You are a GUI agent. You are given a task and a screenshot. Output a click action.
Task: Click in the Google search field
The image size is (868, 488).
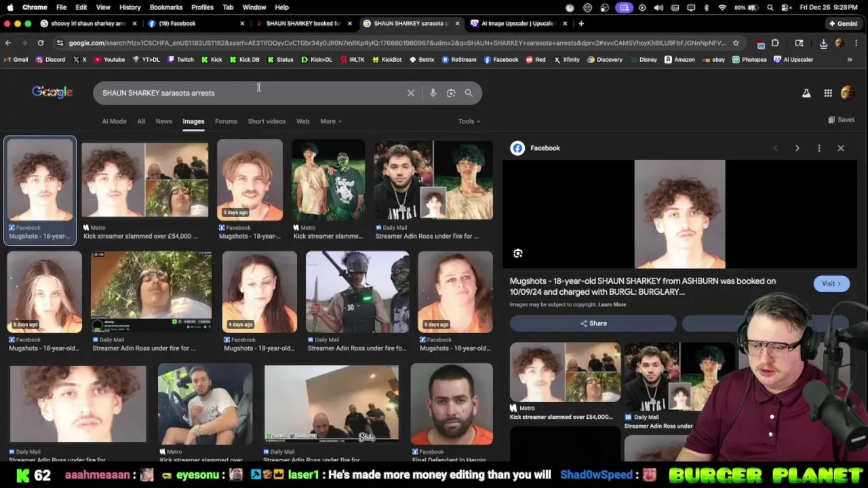(x=251, y=93)
